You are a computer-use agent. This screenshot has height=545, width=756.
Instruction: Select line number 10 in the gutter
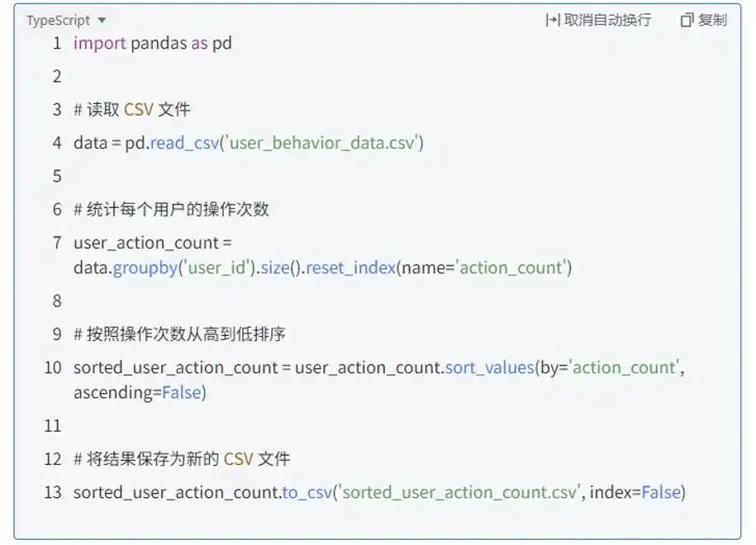pyautogui.click(x=53, y=367)
